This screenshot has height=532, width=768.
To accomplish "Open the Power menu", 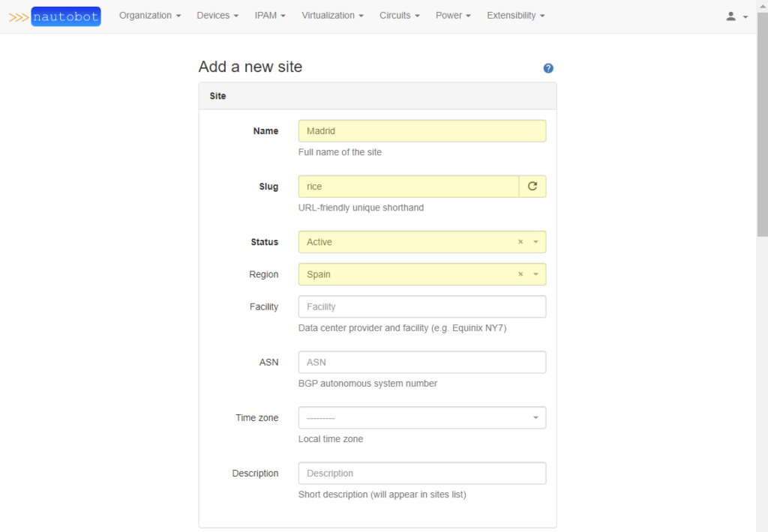I will 453,16.
